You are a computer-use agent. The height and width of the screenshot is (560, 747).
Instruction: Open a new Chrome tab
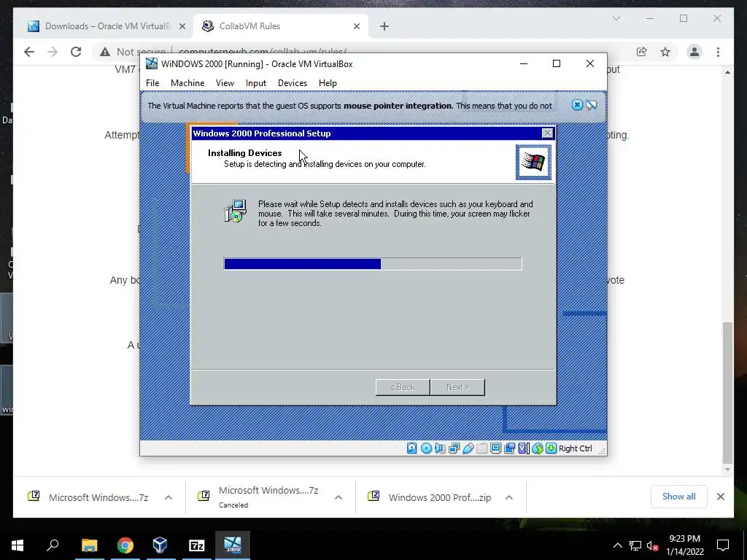384,26
